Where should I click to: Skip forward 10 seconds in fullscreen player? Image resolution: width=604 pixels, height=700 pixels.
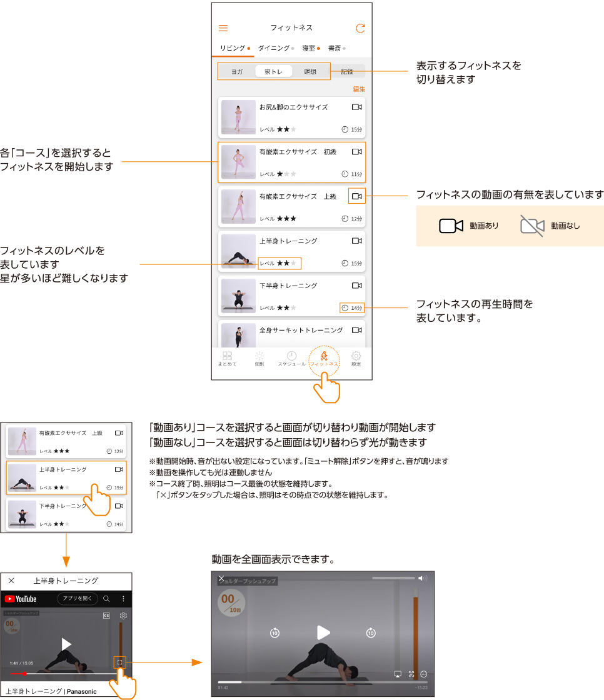(371, 632)
